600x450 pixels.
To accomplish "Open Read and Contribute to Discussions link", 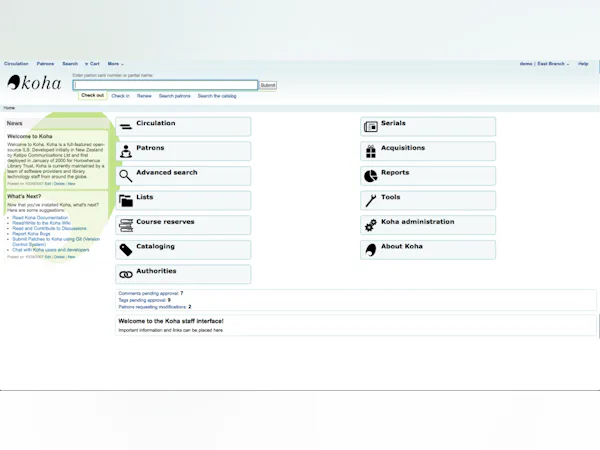I will (49, 228).
